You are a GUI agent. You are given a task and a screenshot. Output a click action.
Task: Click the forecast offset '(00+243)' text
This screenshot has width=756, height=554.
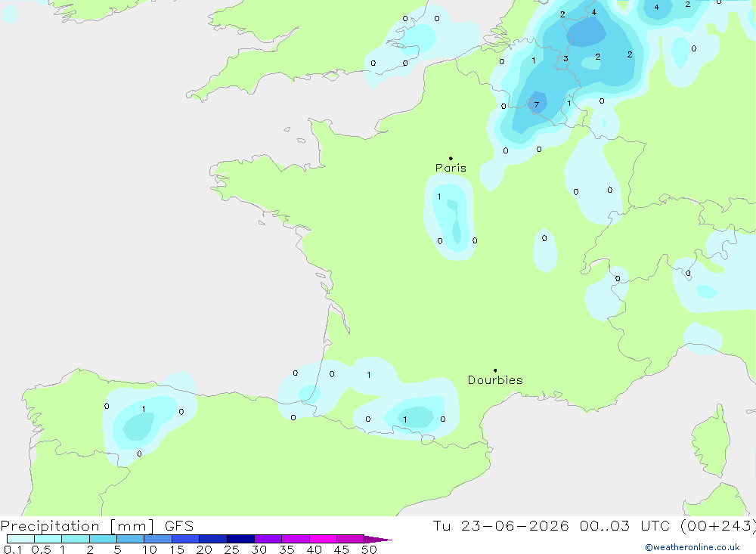[718, 525]
